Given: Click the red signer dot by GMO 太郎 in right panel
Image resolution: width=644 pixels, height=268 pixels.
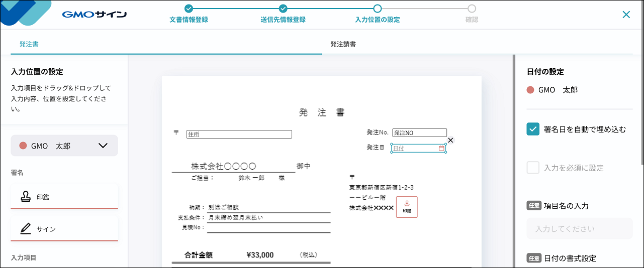Looking at the screenshot, I should point(530,90).
